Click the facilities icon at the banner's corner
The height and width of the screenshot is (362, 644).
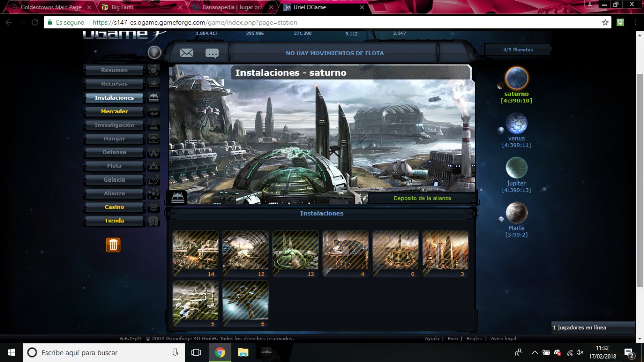(177, 197)
